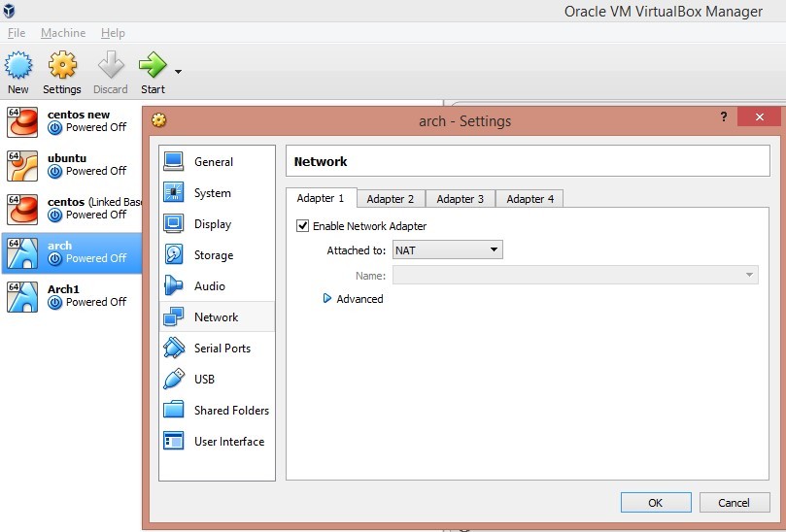Select User Interface label in settings list
The width and height of the screenshot is (786, 532).
point(229,442)
